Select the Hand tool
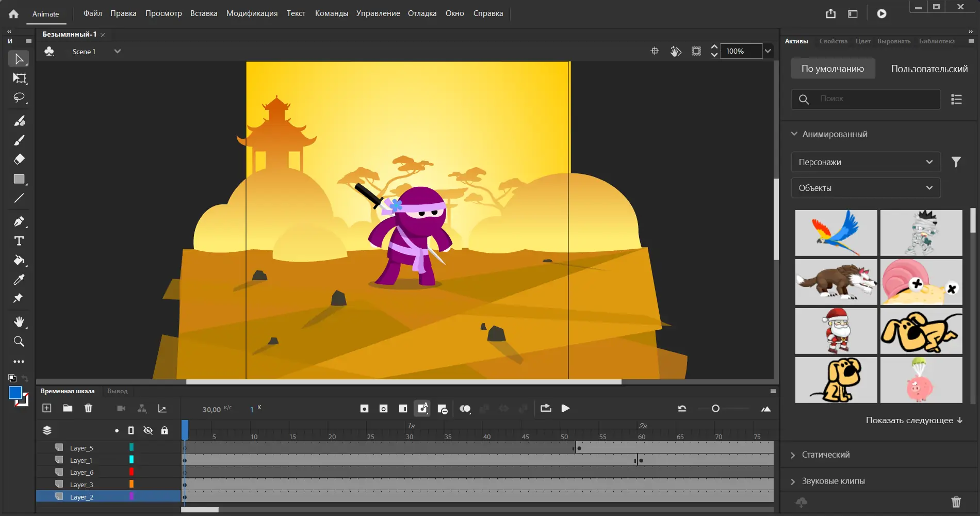This screenshot has height=516, width=980. [19, 322]
